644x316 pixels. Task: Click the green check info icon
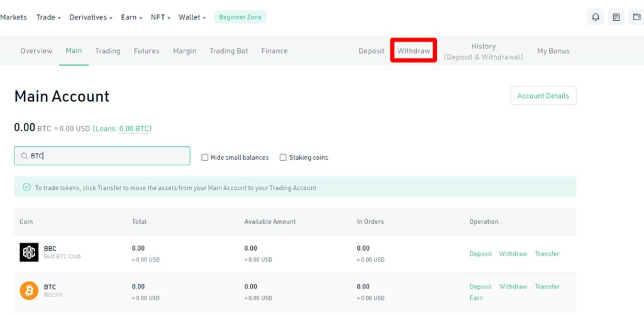point(26,187)
